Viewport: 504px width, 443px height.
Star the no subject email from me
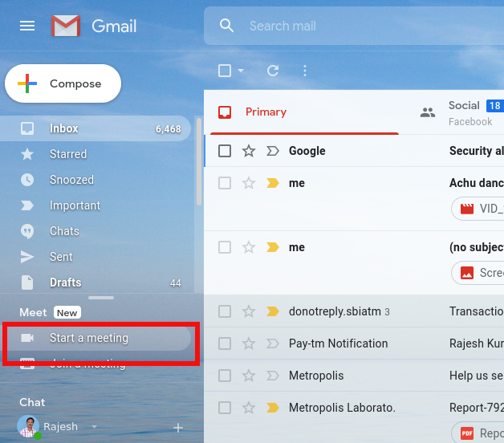249,247
